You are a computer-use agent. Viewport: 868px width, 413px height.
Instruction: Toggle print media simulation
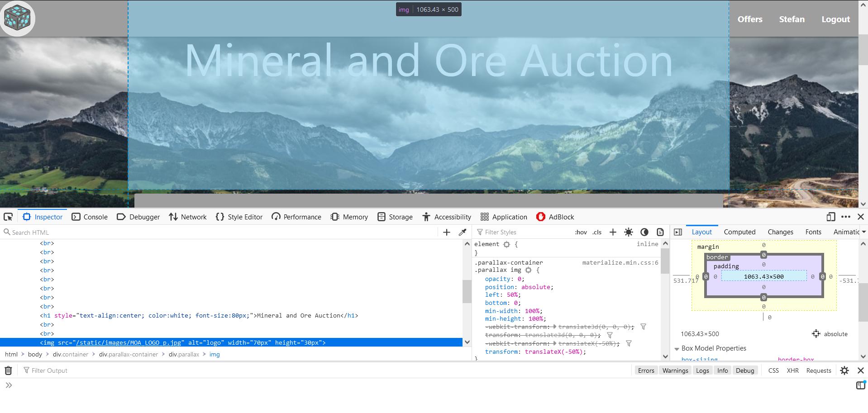[660, 232]
